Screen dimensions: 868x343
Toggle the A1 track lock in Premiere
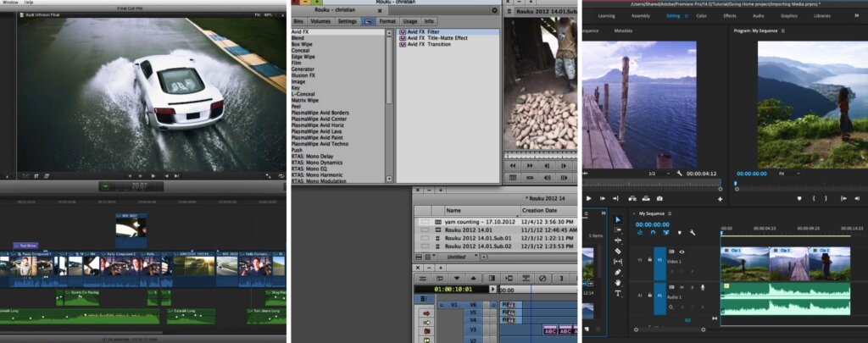649,296
